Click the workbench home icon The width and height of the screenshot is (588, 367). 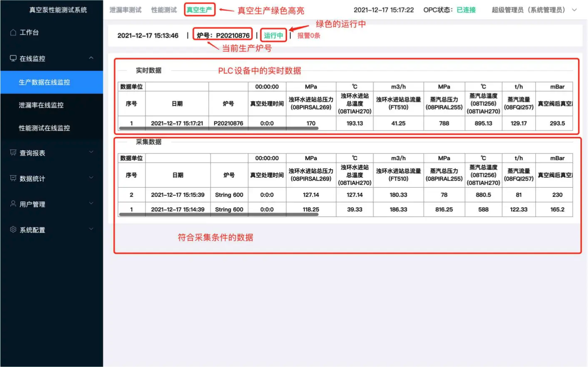point(13,32)
